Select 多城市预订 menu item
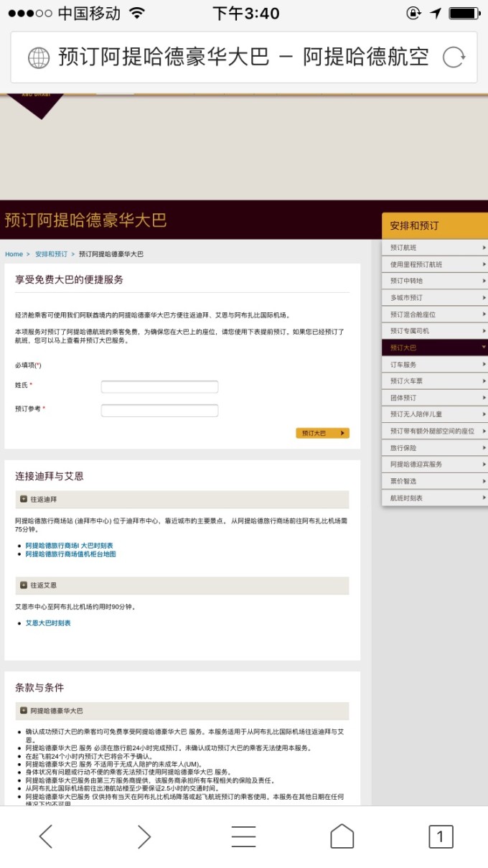This screenshot has width=488, height=868. [435, 297]
